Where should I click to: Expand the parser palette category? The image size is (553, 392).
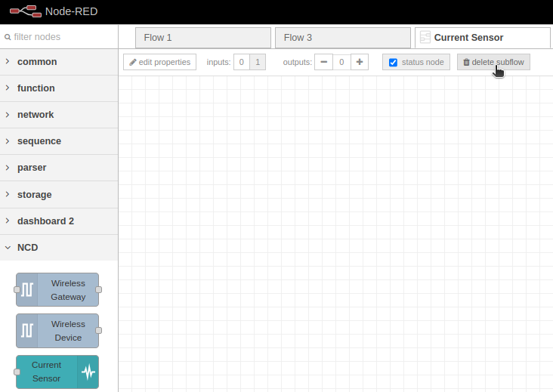pyautogui.click(x=59, y=168)
